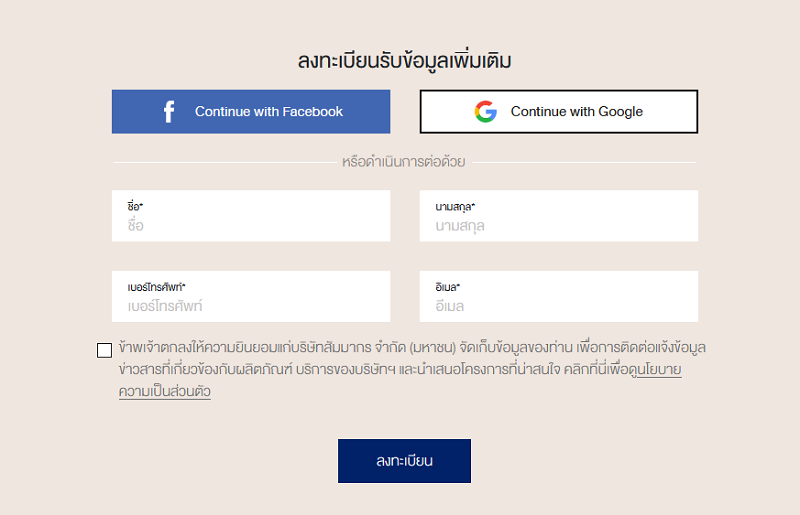Click the เบอร์โทรศัพท์* label text
This screenshot has height=515, width=800.
tap(157, 287)
